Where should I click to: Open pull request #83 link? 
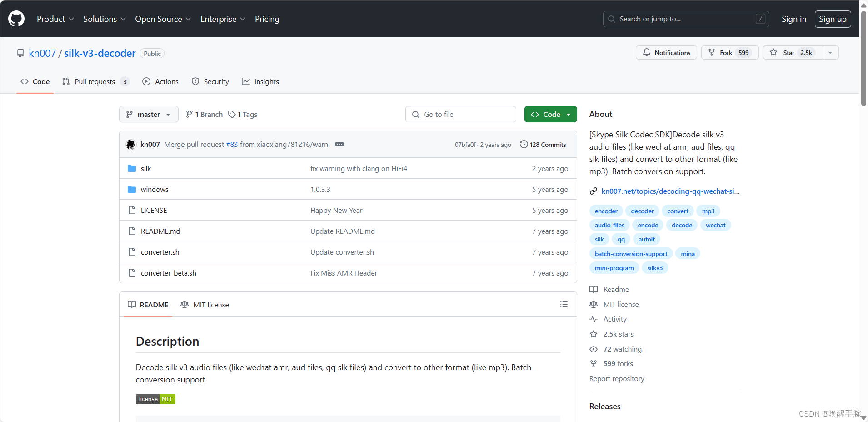pyautogui.click(x=232, y=144)
